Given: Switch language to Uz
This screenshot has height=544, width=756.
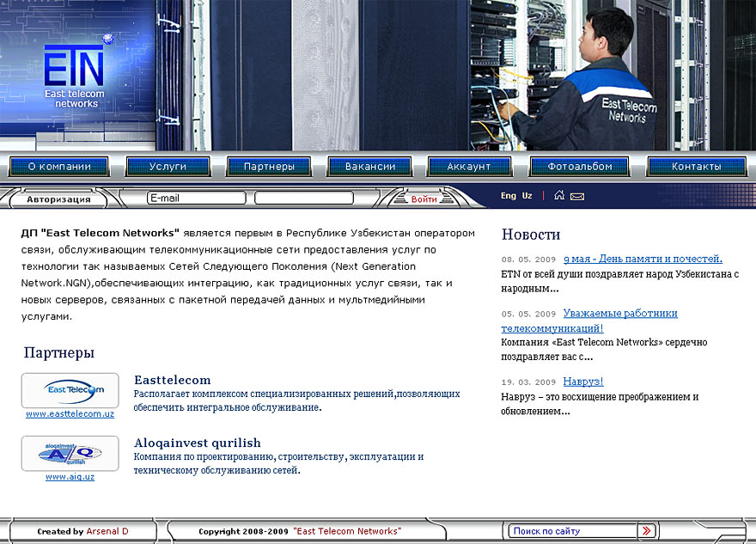Looking at the screenshot, I should tap(527, 196).
